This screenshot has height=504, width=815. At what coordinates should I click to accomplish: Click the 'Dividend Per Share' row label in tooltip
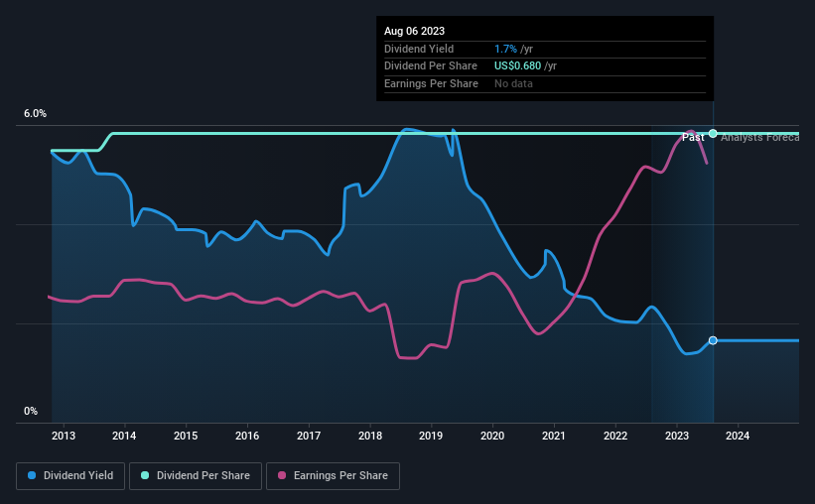pos(431,66)
